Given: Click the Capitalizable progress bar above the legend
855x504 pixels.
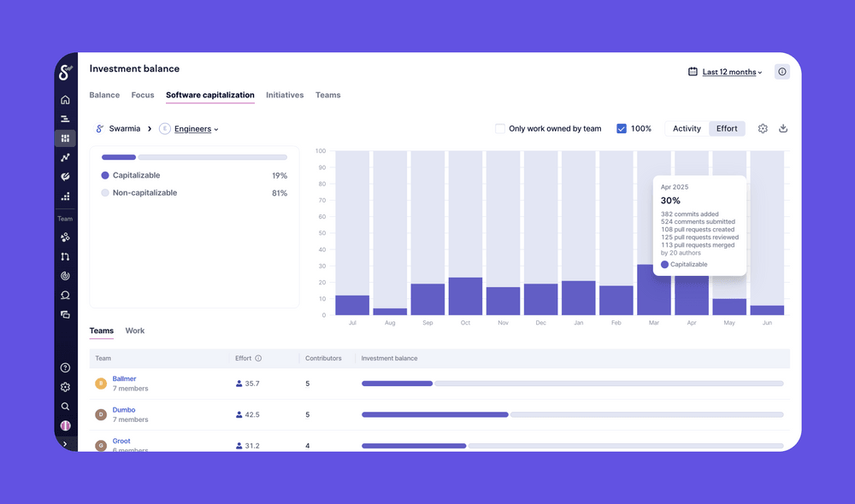Looking at the screenshot, I should 118,157.
